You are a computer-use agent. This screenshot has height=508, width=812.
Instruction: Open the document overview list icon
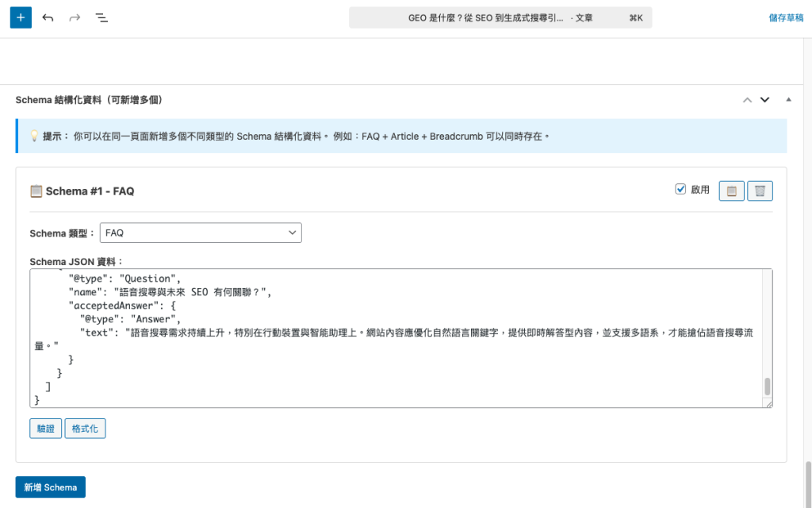point(101,17)
